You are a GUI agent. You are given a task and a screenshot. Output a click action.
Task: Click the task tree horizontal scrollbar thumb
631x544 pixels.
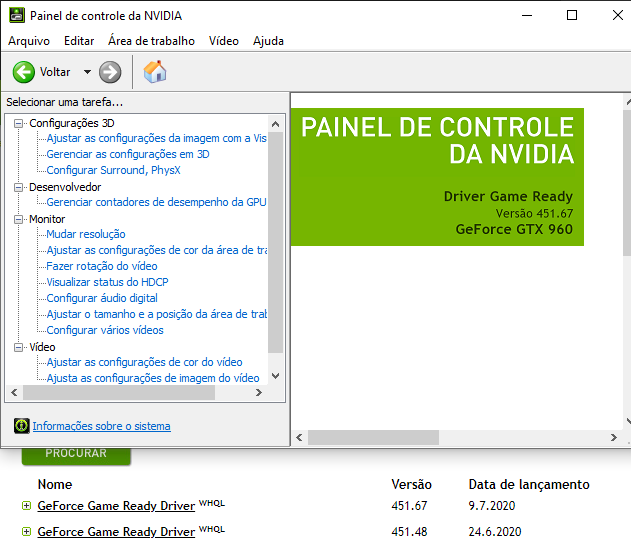point(119,392)
